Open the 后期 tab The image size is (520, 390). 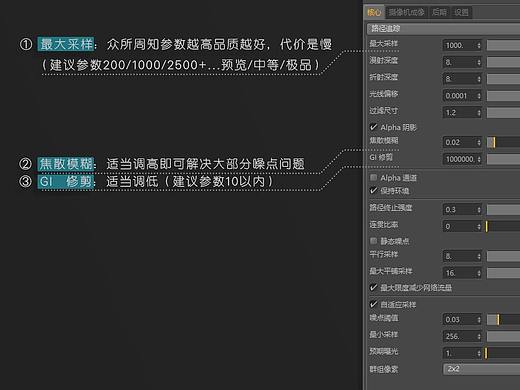(x=439, y=13)
